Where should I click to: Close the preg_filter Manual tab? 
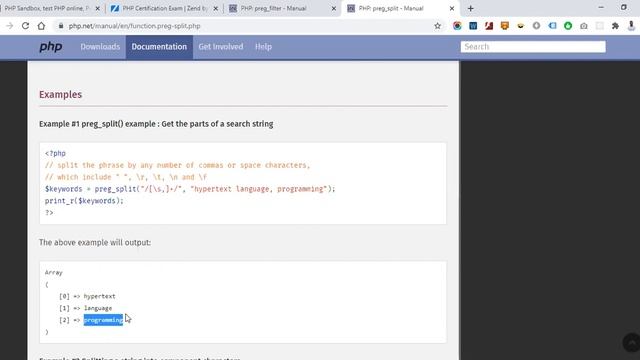[333, 8]
